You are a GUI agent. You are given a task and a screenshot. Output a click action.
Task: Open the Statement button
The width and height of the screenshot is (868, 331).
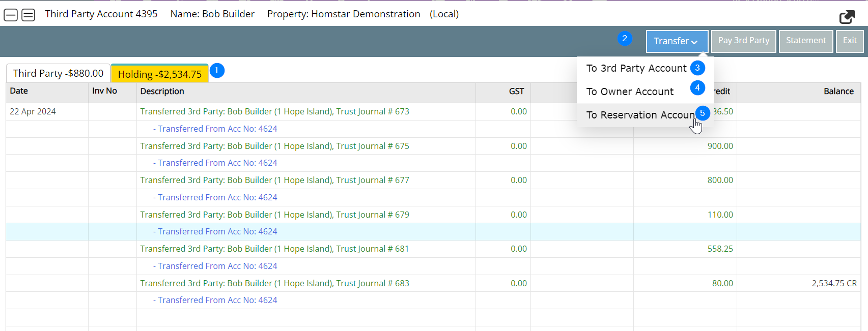[x=805, y=41]
